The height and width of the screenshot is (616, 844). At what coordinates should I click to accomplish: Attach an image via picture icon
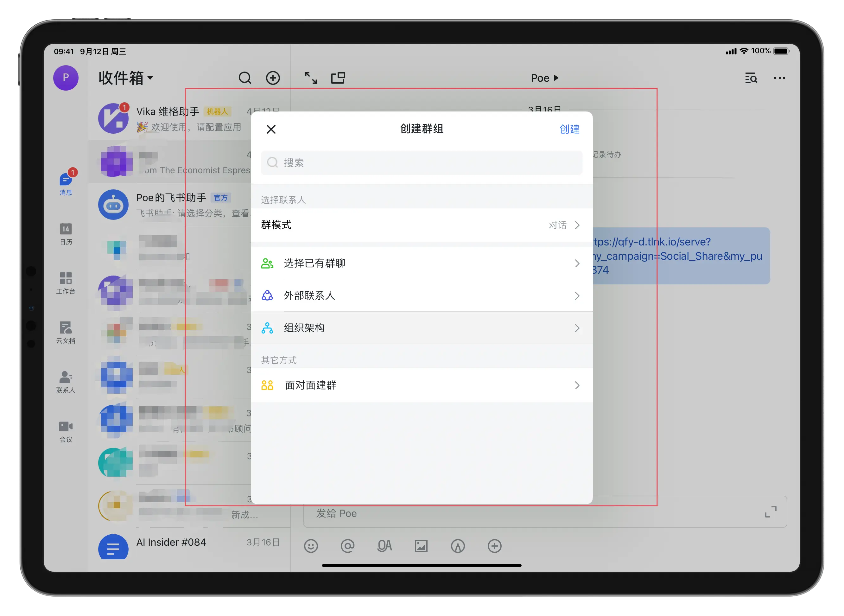point(421,546)
